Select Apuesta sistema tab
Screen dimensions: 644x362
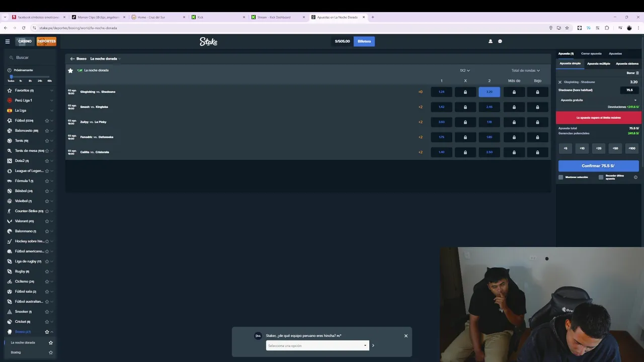click(627, 64)
